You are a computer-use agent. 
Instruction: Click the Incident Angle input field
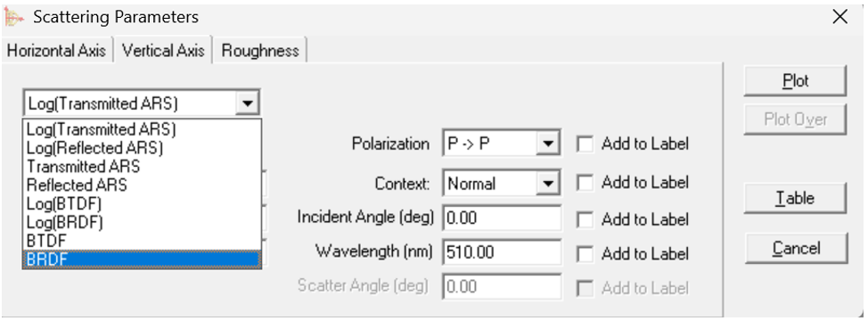[x=502, y=218]
